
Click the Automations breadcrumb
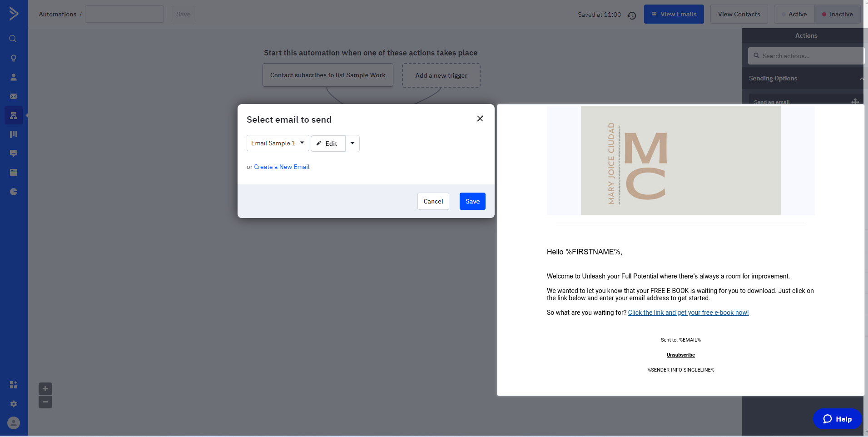pos(58,14)
